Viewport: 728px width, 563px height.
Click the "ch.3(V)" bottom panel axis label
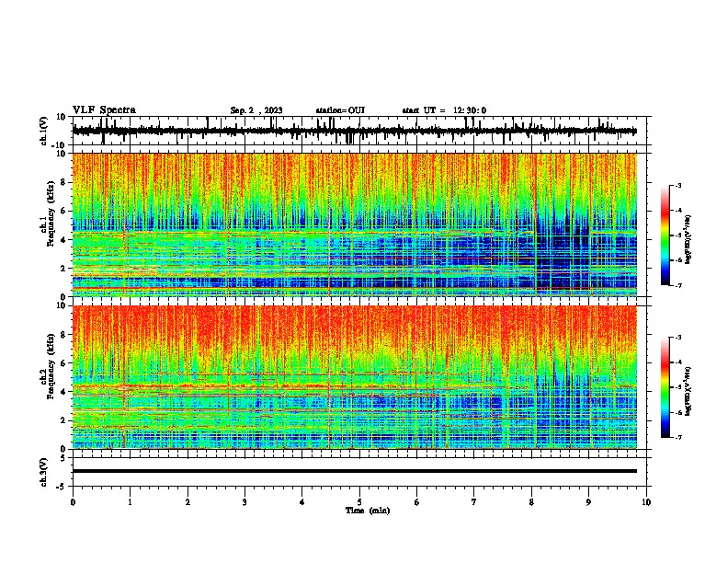pos(43,472)
